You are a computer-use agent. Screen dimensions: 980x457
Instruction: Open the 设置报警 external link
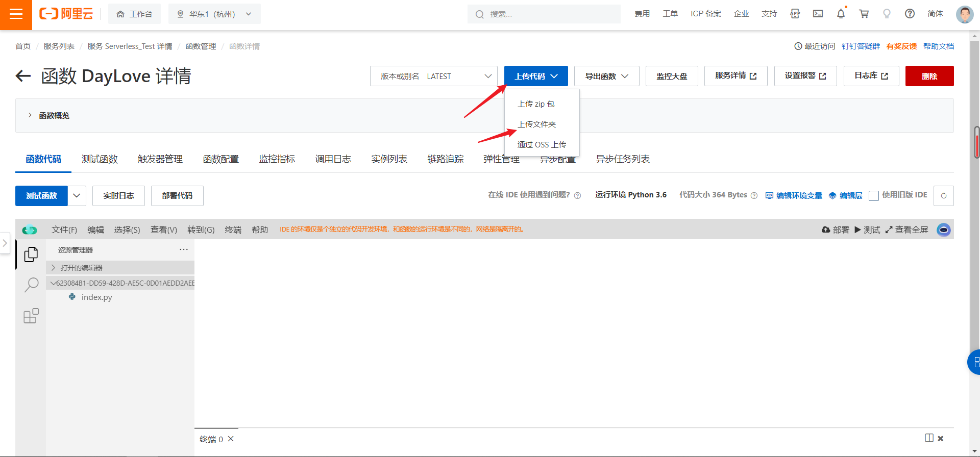805,76
